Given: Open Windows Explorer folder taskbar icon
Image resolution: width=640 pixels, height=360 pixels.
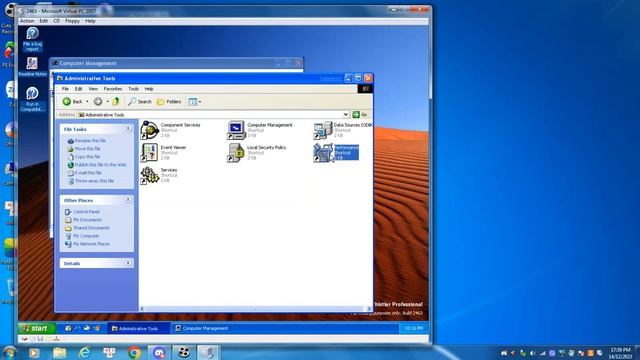Looking at the screenshot, I should coord(59,352).
